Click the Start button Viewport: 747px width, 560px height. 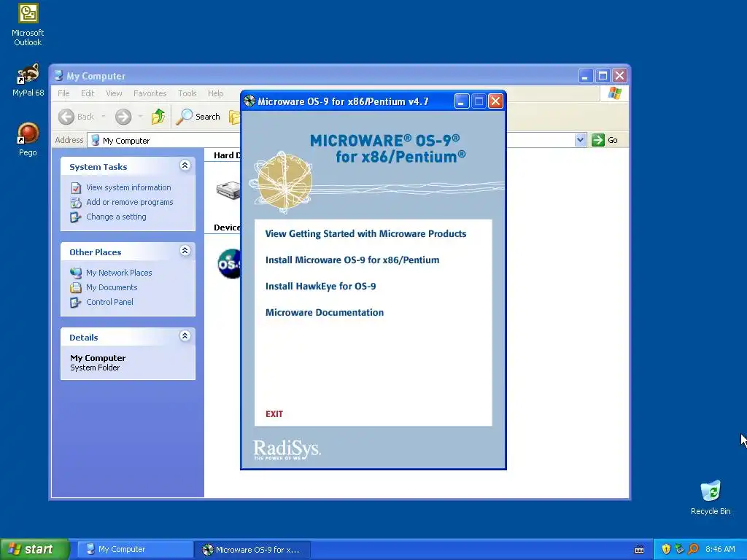tap(34, 549)
